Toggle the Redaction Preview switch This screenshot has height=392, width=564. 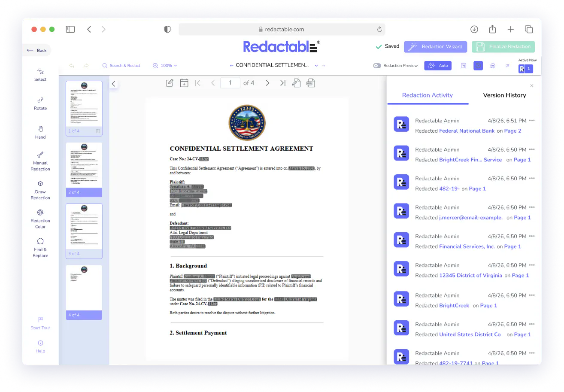click(377, 66)
